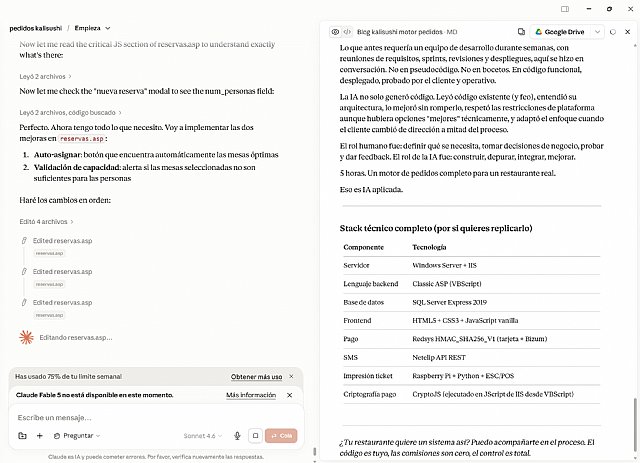Open 'Más información' about Claude availability

click(x=251, y=395)
